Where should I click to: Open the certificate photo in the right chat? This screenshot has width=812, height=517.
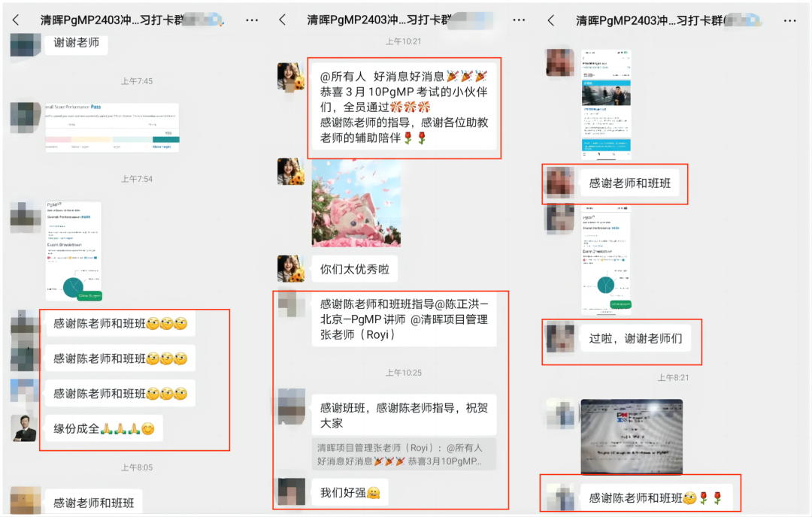632,437
